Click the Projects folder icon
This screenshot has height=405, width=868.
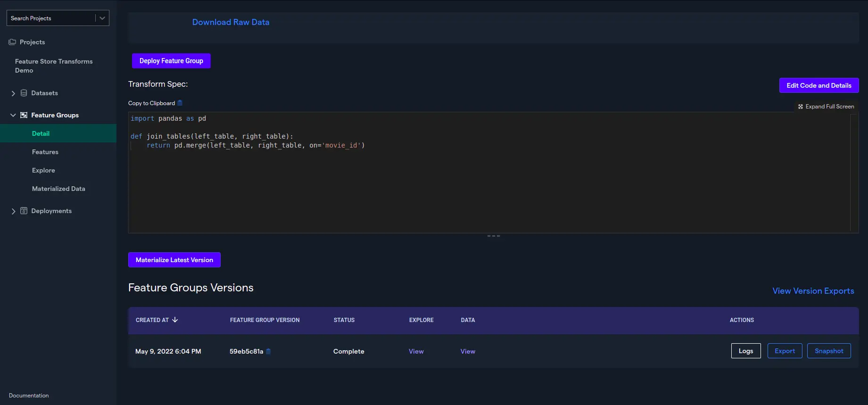click(12, 42)
